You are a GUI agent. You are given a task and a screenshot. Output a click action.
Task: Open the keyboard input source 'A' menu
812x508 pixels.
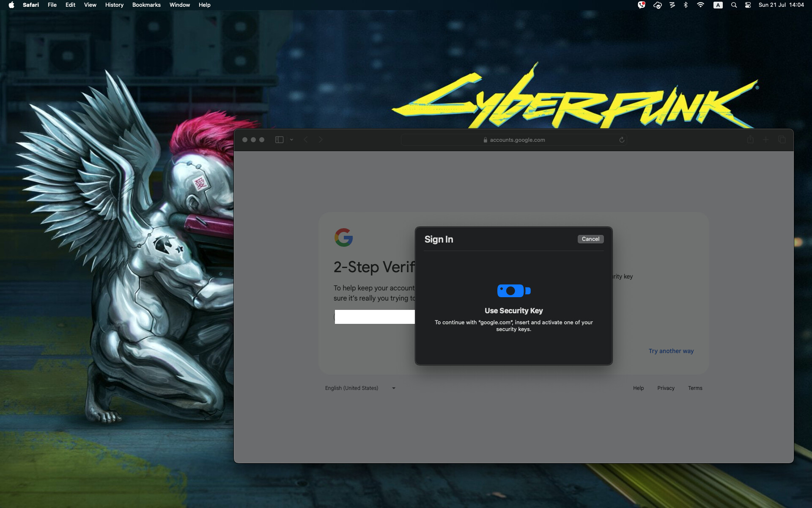(x=718, y=5)
